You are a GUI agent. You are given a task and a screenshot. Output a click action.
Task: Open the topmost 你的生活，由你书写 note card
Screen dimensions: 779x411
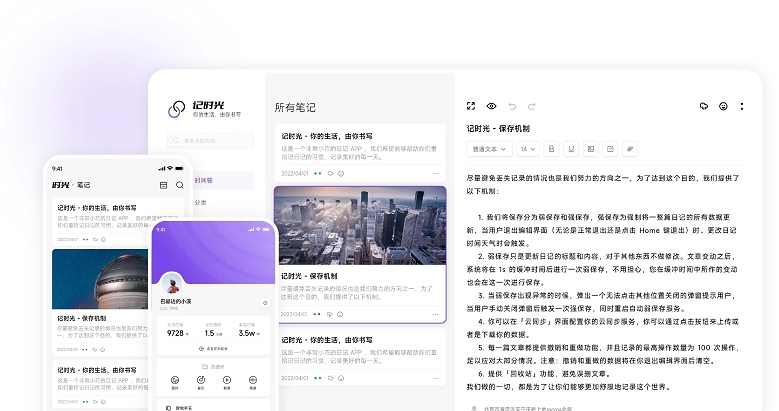coord(360,151)
